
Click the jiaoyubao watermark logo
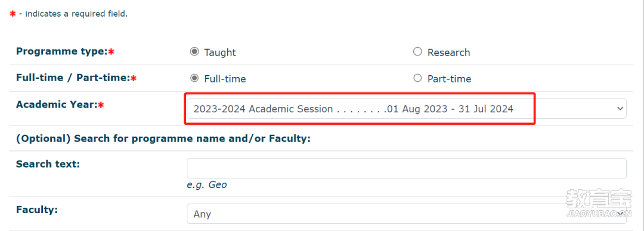point(599,202)
